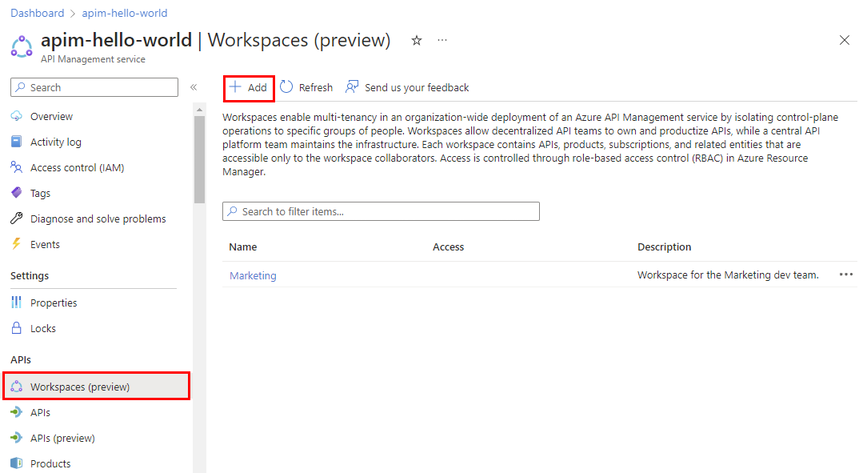Screen dimensions: 863x473
Task: Open Diagnose and solve problems
Action: click(x=96, y=219)
